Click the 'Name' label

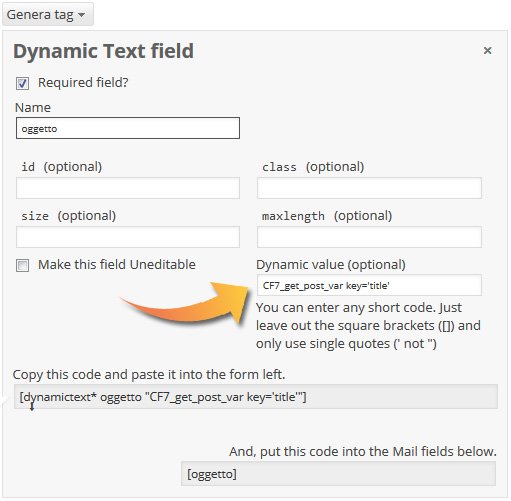click(x=33, y=108)
